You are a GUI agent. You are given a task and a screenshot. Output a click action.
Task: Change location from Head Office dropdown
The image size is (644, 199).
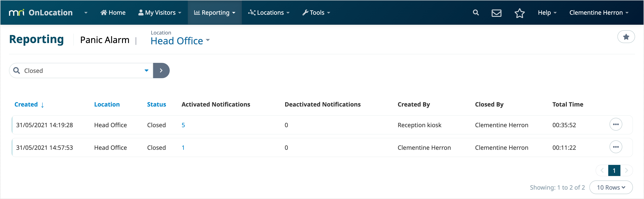coord(180,41)
